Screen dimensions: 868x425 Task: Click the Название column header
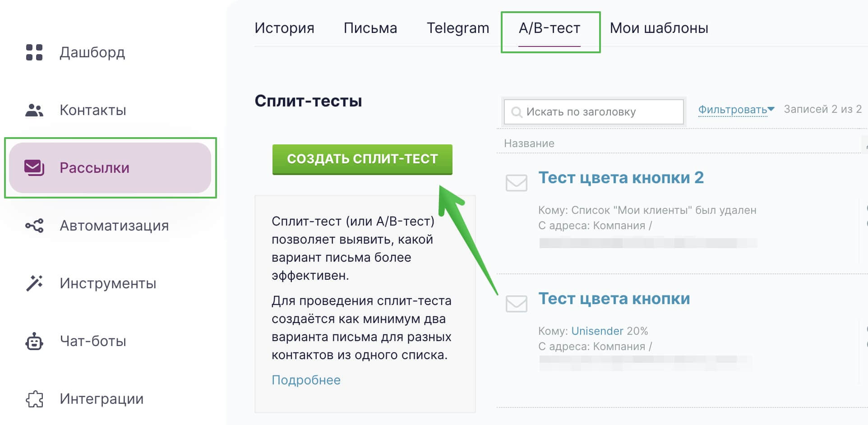pyautogui.click(x=529, y=143)
